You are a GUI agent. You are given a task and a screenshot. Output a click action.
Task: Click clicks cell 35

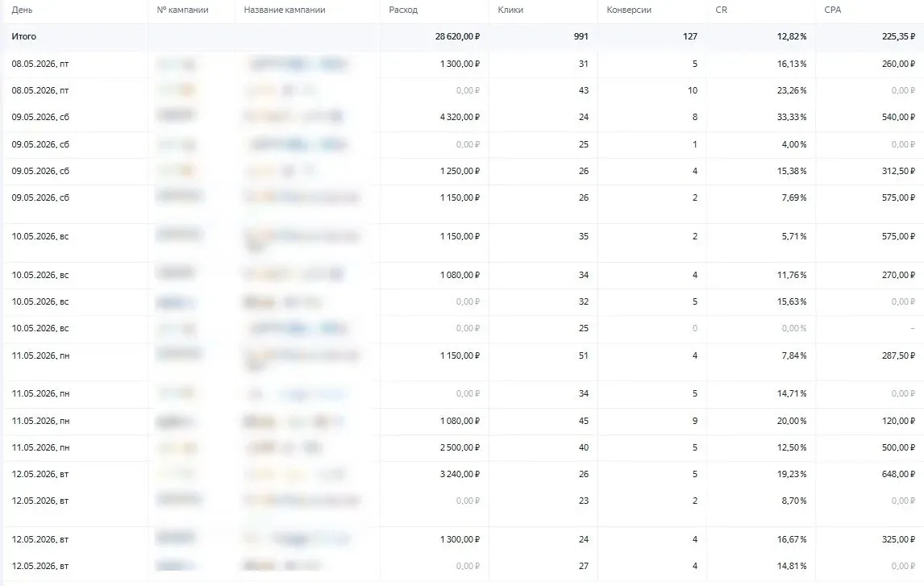tap(584, 236)
